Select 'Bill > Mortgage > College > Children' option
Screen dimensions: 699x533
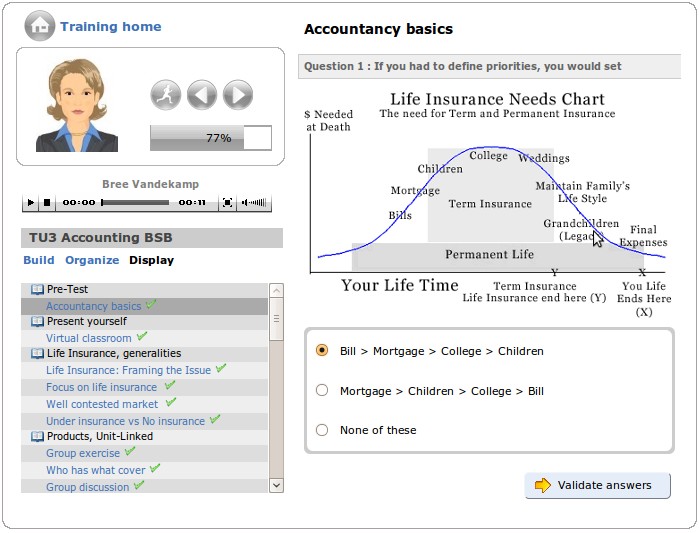(322, 351)
